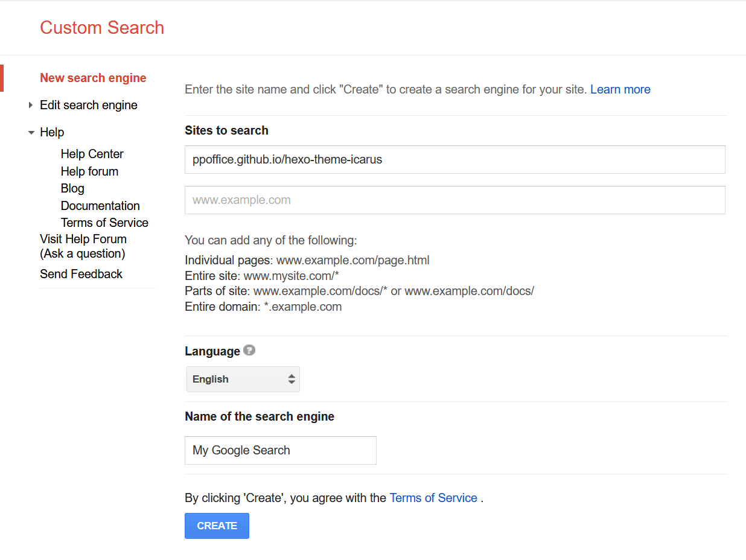Open Edit search engine menu item
746x560 pixels.
point(89,105)
